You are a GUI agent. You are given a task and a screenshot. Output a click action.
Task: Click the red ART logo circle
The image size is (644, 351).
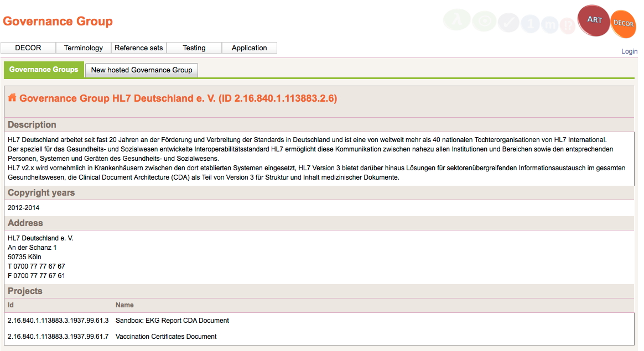594,20
